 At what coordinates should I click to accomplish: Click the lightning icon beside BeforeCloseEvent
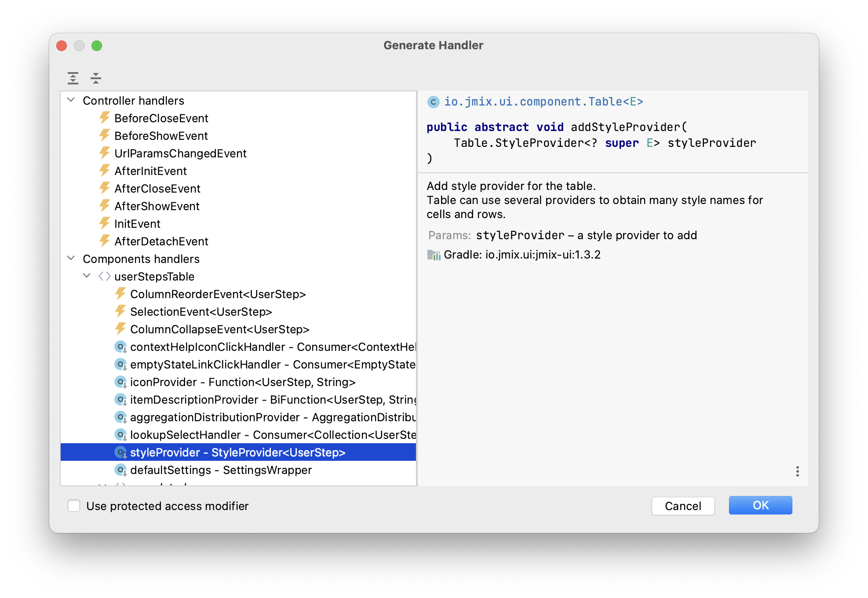tap(105, 118)
